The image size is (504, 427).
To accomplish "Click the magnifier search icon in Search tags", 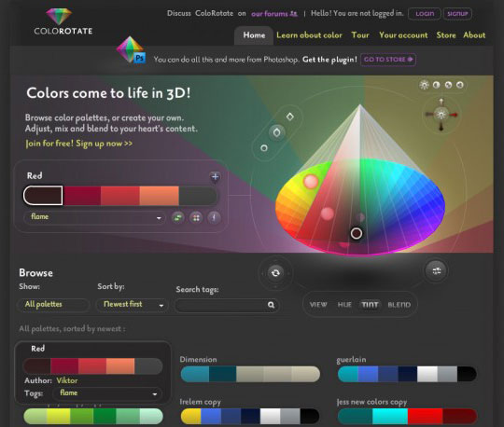I will (271, 305).
